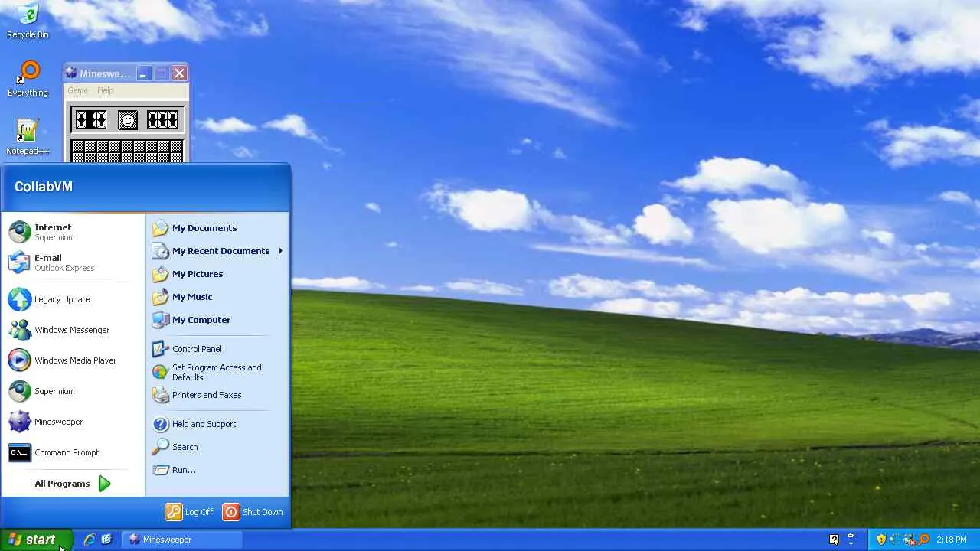Open the Help menu in Minesweeper

(106, 90)
